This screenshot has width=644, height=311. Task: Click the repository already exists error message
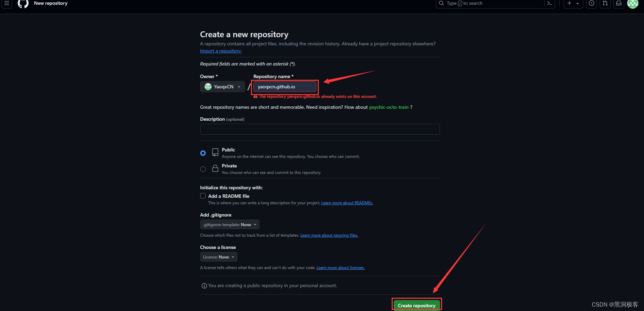click(x=318, y=97)
